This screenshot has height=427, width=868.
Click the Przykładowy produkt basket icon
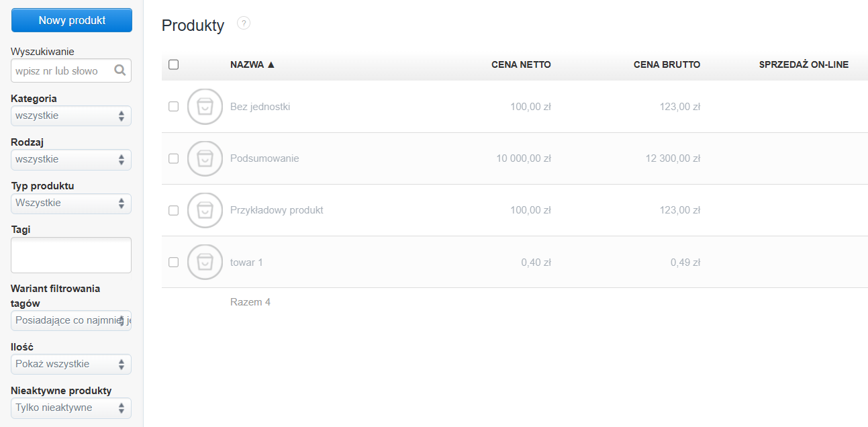click(x=205, y=210)
